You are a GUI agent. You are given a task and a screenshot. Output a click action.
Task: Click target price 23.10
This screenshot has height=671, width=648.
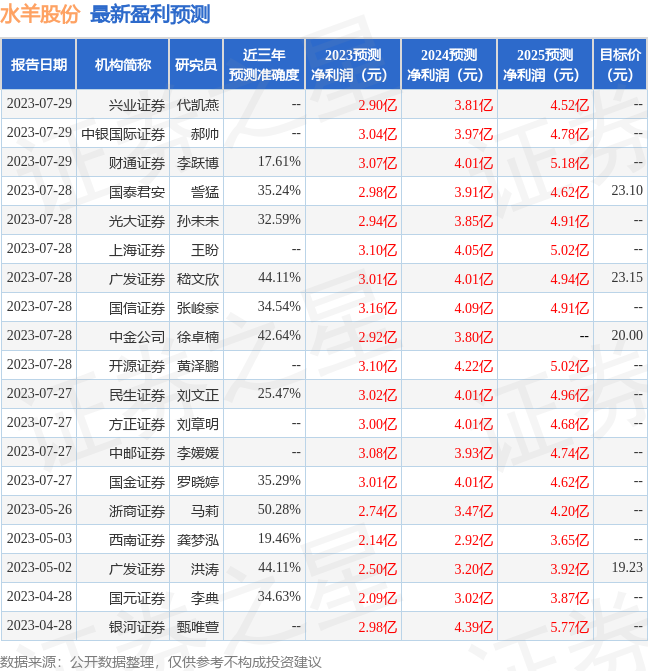(627, 190)
